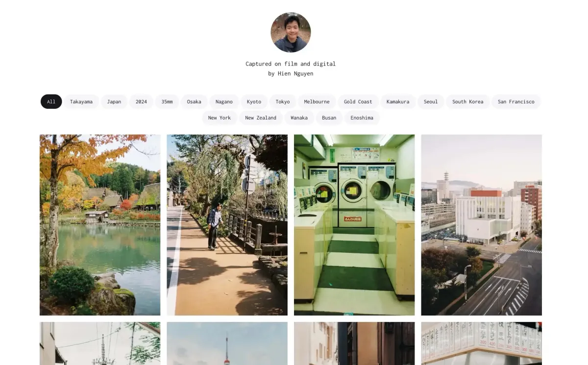Show San Francisco photos
The width and height of the screenshot is (588, 365).
pyautogui.click(x=516, y=101)
